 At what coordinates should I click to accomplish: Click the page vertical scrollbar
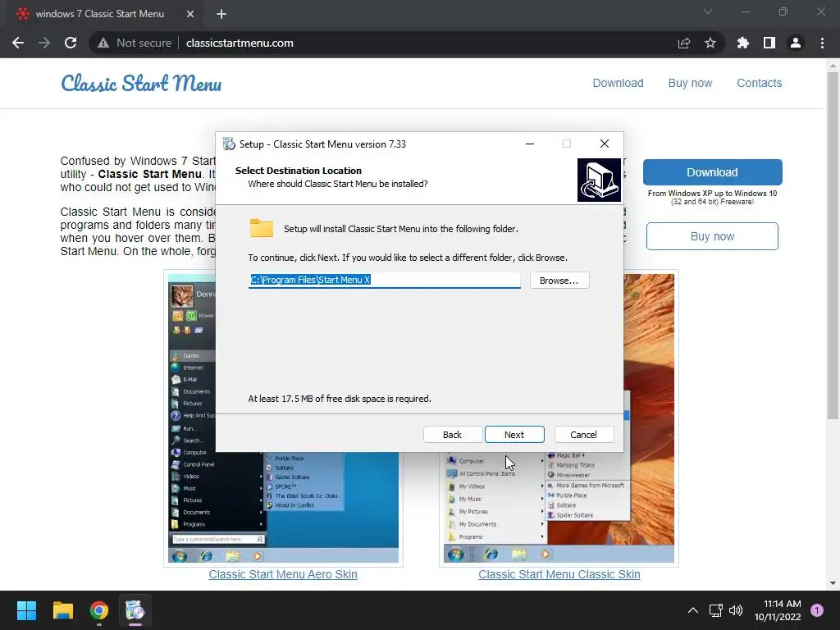click(x=833, y=246)
